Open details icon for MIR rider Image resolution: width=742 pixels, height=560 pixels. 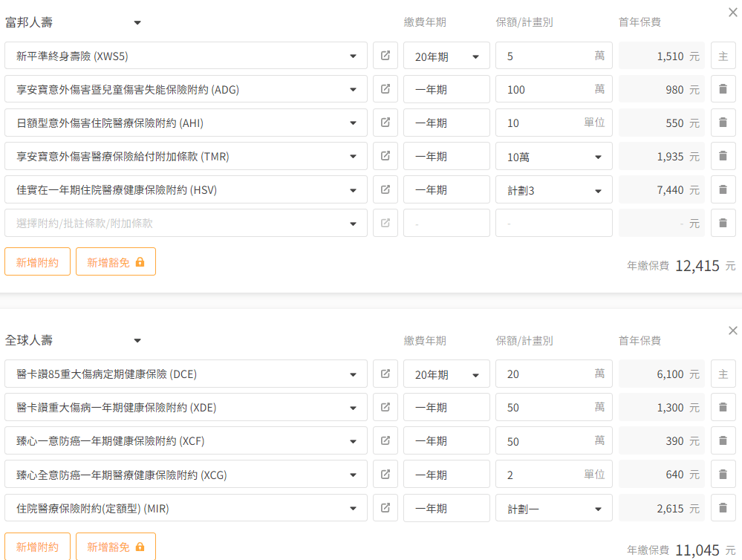(x=385, y=508)
